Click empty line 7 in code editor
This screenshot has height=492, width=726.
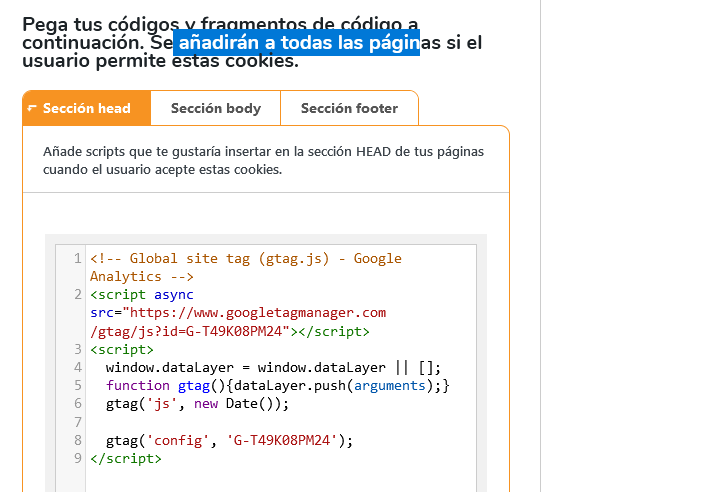281,422
